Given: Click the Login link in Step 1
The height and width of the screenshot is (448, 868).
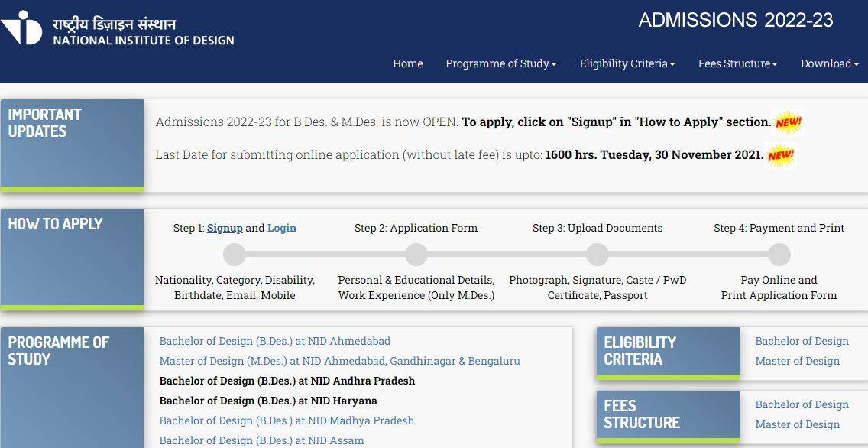Looking at the screenshot, I should pyautogui.click(x=282, y=228).
